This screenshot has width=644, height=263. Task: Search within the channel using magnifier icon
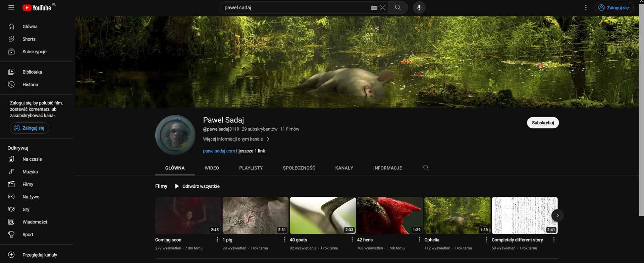pyautogui.click(x=426, y=168)
